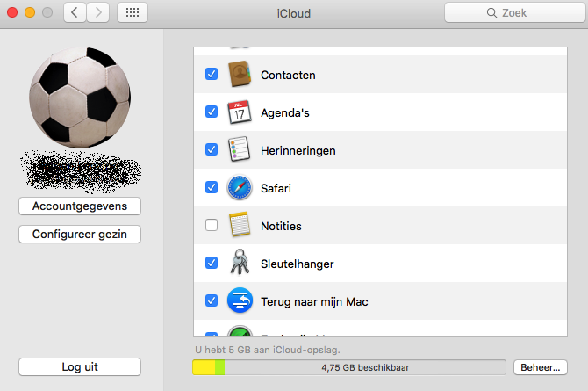Image resolution: width=588 pixels, height=391 pixels.
Task: Click the '4,75 GB beschikbaar' text
Action: click(x=365, y=367)
